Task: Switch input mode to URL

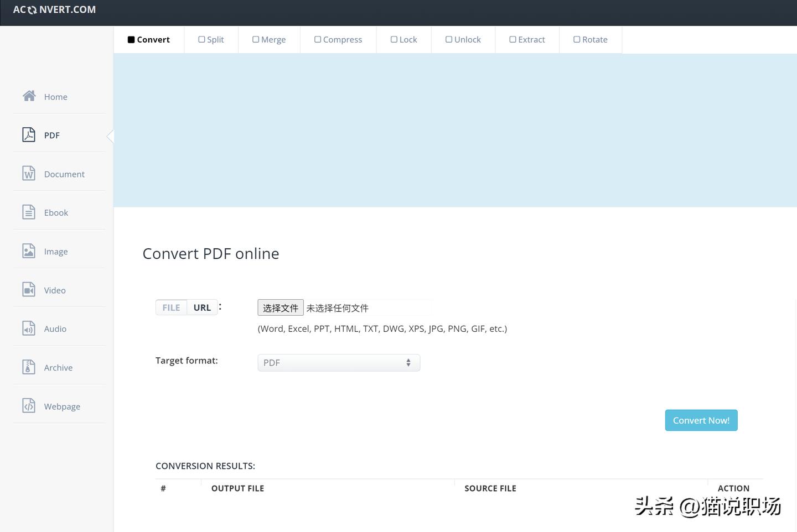Action: point(202,307)
